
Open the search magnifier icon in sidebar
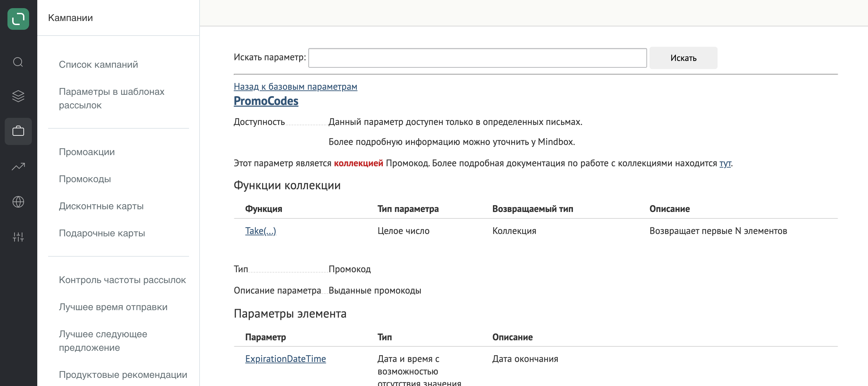tap(18, 62)
